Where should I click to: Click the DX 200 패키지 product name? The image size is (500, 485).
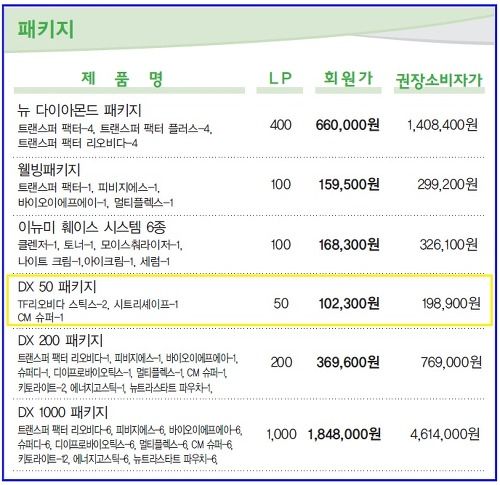[x=60, y=340]
